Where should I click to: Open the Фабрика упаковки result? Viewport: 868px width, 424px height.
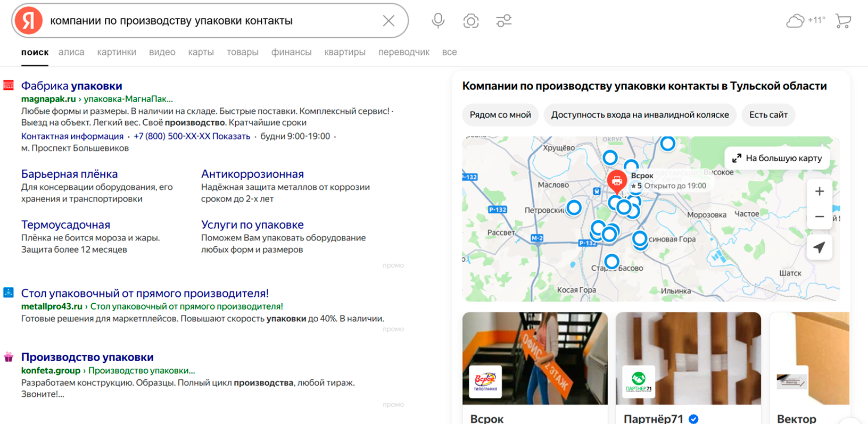click(71, 86)
